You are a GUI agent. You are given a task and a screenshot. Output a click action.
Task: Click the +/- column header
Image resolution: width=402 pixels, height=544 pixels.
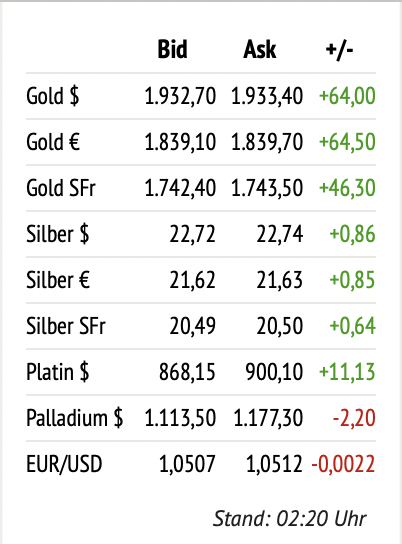pyautogui.click(x=339, y=50)
